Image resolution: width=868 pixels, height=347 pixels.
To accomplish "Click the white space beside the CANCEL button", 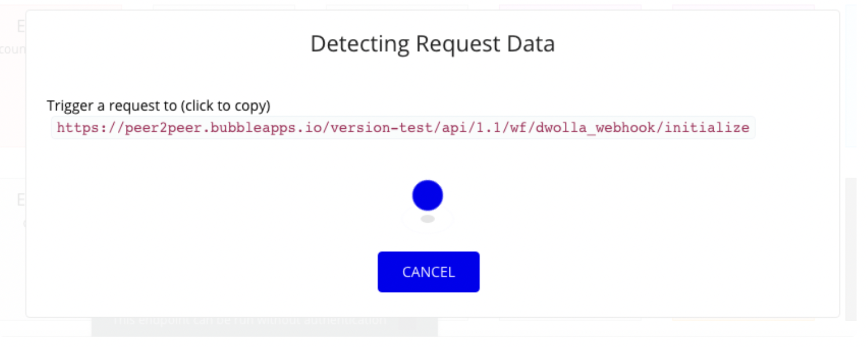I will 572,271.
